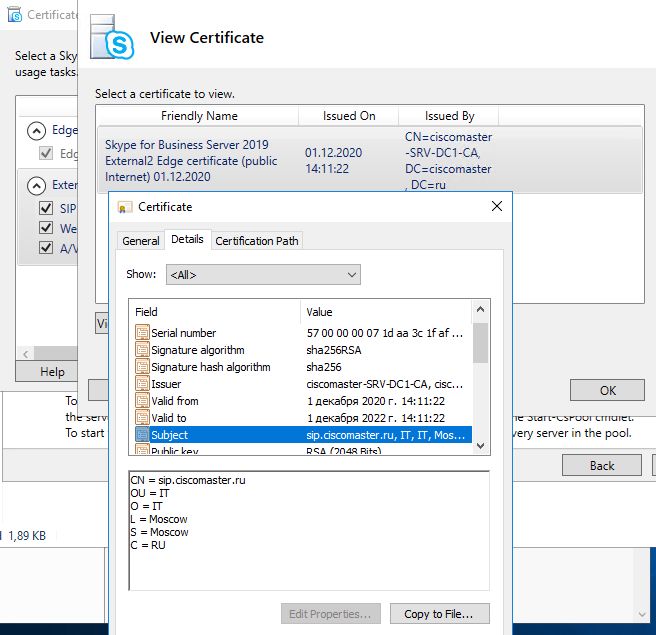The height and width of the screenshot is (635, 656).
Task: Click the Certificate dialog title icon
Action: [123, 207]
